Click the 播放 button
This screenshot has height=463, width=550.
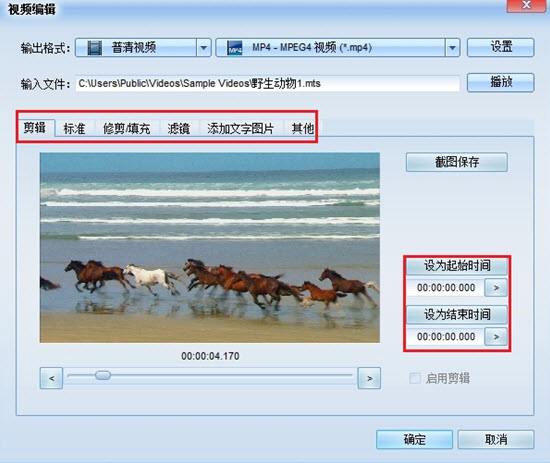501,83
